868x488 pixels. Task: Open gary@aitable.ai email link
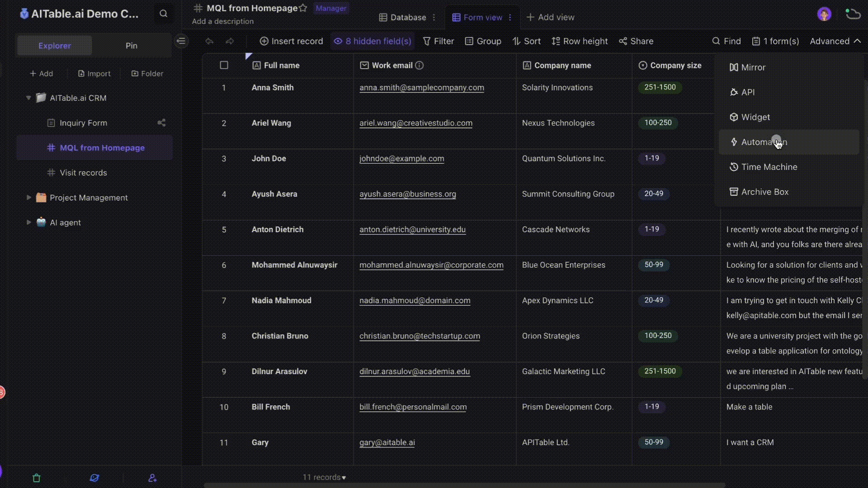387,442
